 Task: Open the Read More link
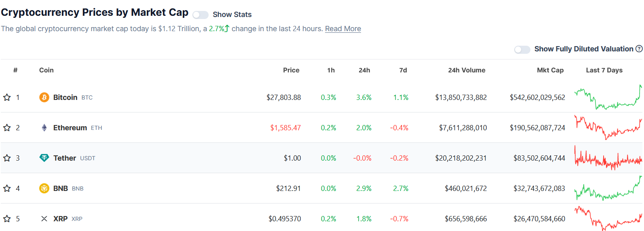pyautogui.click(x=343, y=29)
